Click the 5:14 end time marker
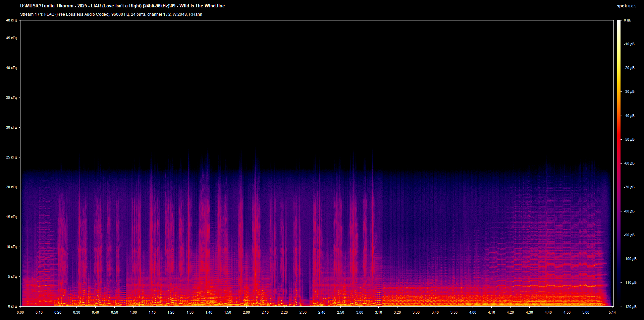 pyautogui.click(x=612, y=312)
